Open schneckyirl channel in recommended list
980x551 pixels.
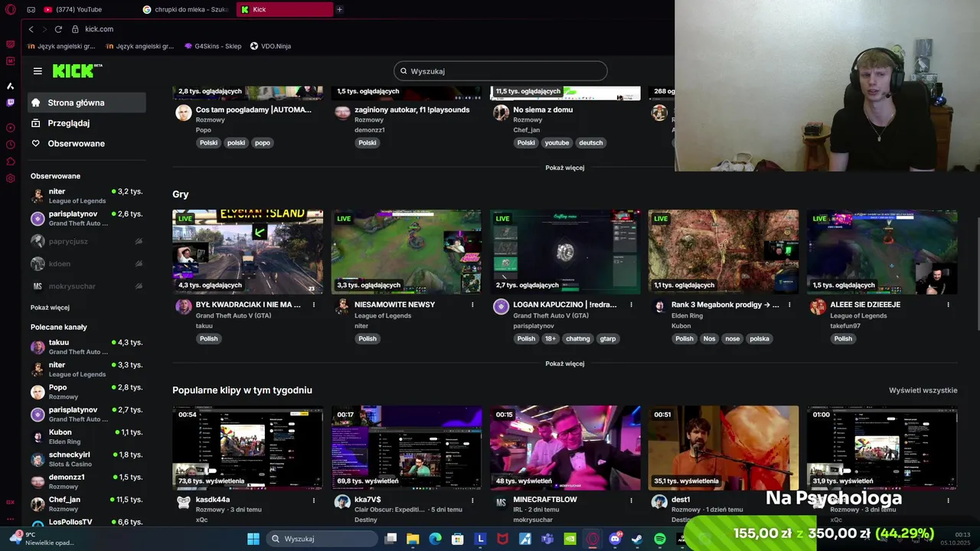(x=87, y=459)
